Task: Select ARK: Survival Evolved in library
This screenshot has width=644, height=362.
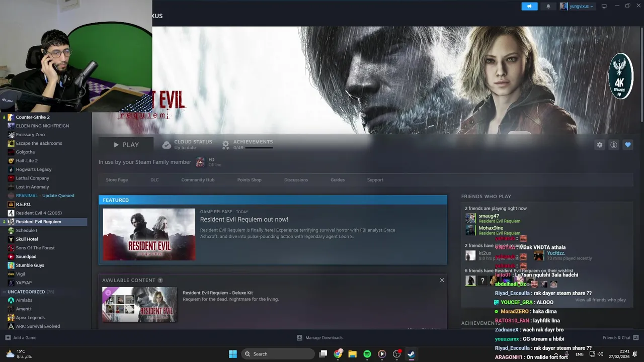Action: tap(38, 326)
